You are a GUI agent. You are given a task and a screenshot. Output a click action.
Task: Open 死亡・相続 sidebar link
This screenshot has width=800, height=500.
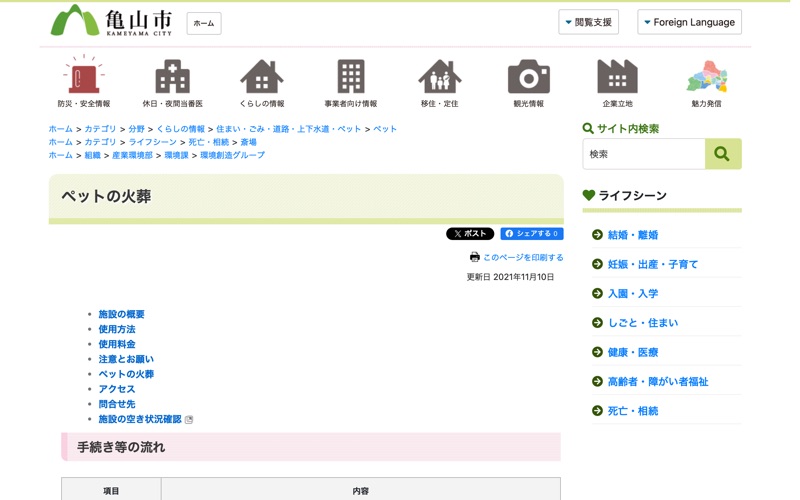pyautogui.click(x=633, y=411)
